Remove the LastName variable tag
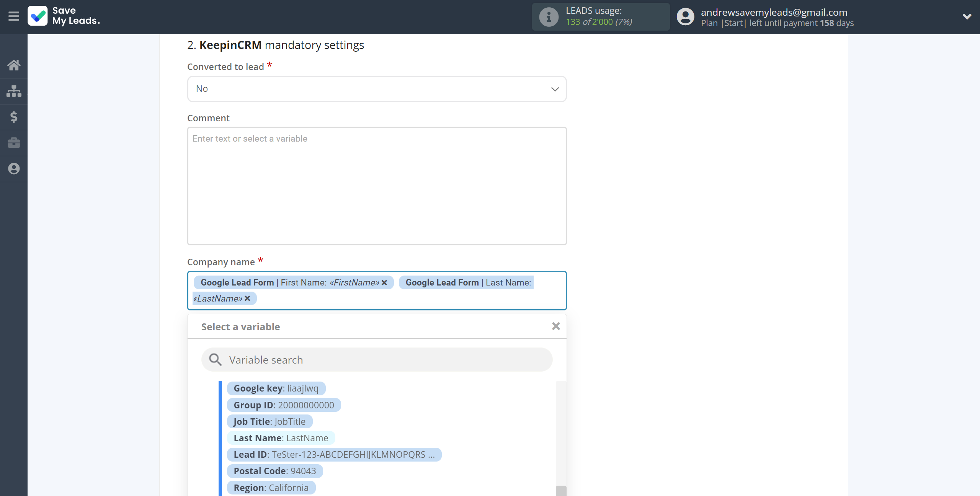Screen dimensions: 980x496 coord(247,299)
